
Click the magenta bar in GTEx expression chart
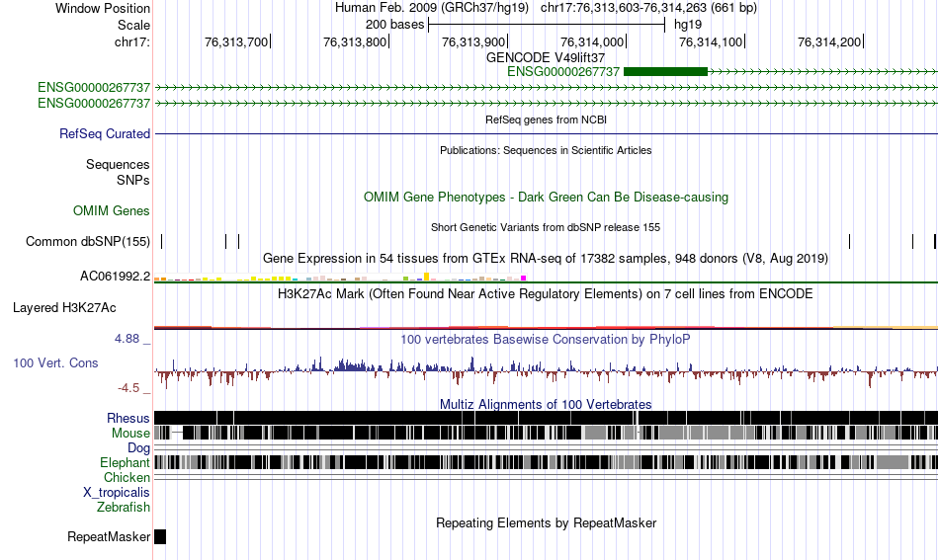click(524, 279)
